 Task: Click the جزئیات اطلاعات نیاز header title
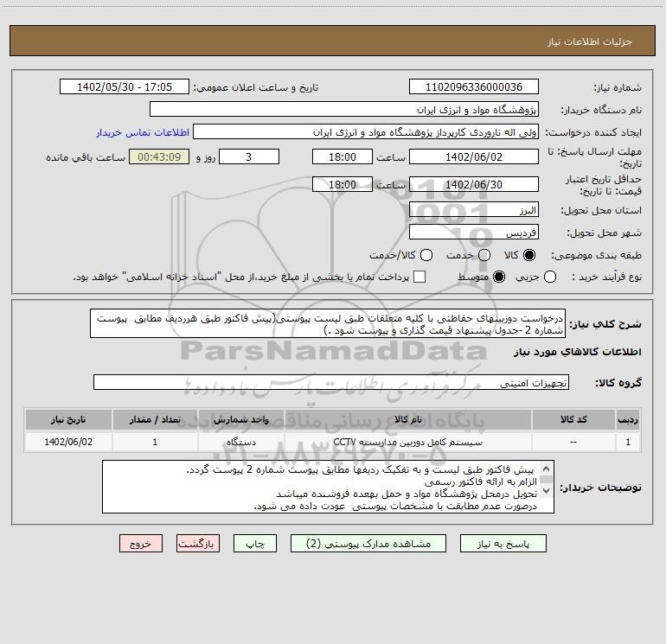(590, 41)
